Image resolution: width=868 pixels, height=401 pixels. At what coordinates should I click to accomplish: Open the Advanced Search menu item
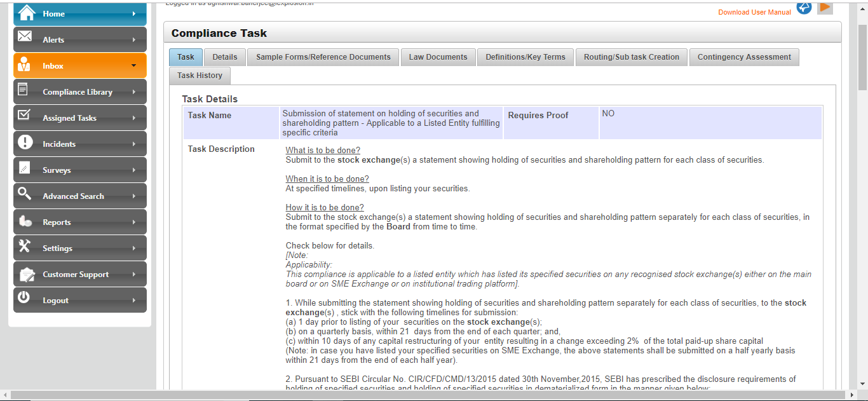pyautogui.click(x=79, y=196)
